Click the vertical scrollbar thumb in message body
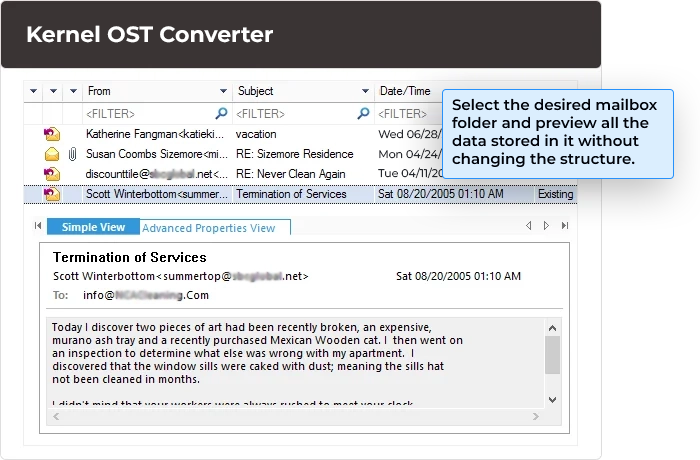 coord(552,355)
